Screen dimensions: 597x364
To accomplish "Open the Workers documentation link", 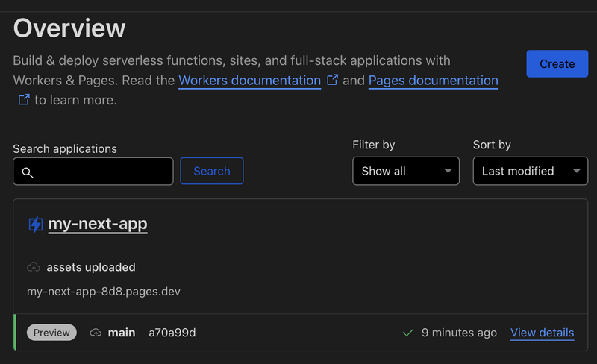I will (x=249, y=81).
